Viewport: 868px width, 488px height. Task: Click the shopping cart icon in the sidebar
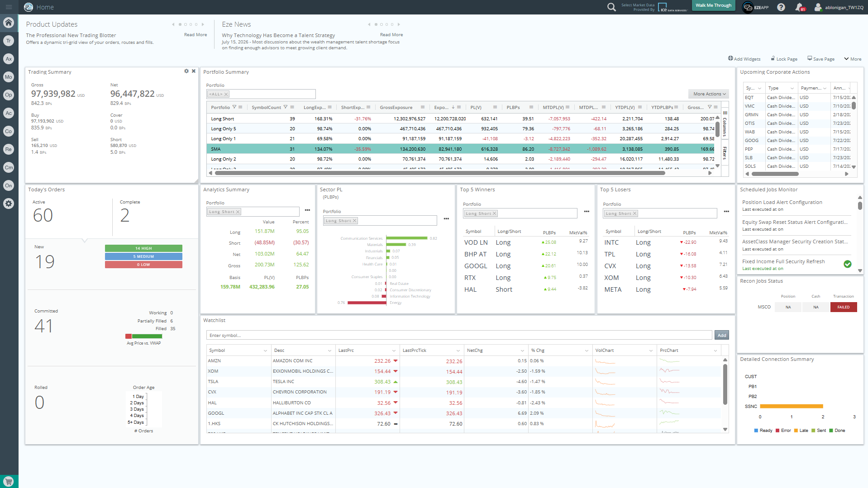coord(9,481)
